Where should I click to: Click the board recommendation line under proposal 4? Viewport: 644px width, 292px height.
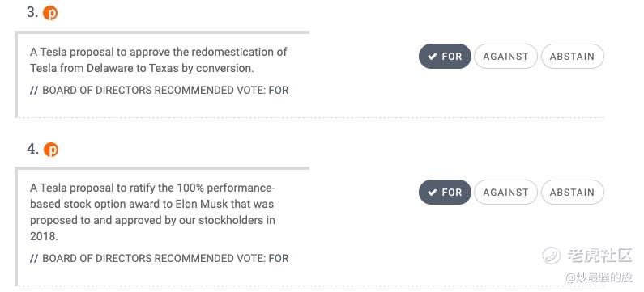coord(160,258)
